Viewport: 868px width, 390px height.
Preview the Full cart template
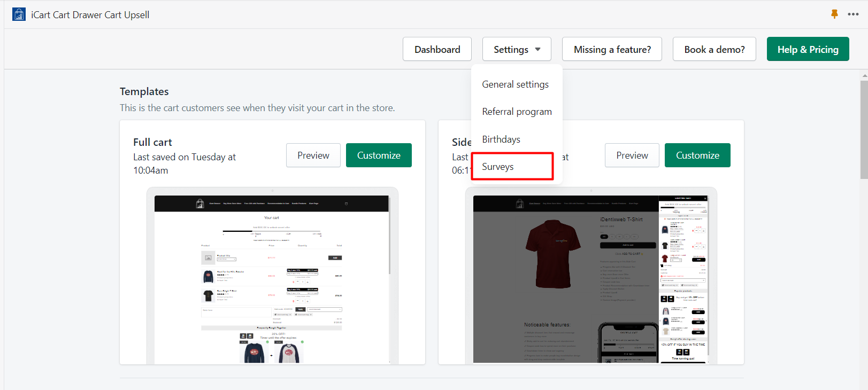click(x=313, y=155)
